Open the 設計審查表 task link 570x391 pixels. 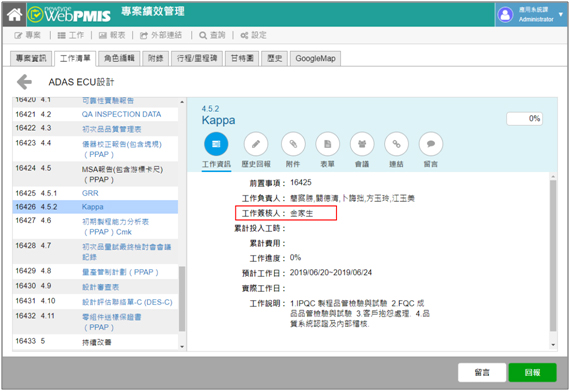pyautogui.click(x=100, y=287)
